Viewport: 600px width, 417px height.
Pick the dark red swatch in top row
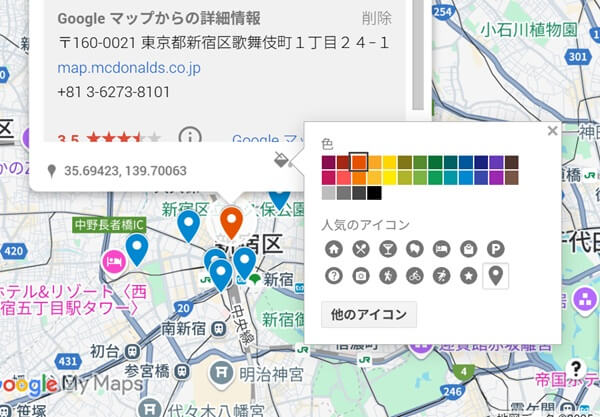tap(344, 162)
